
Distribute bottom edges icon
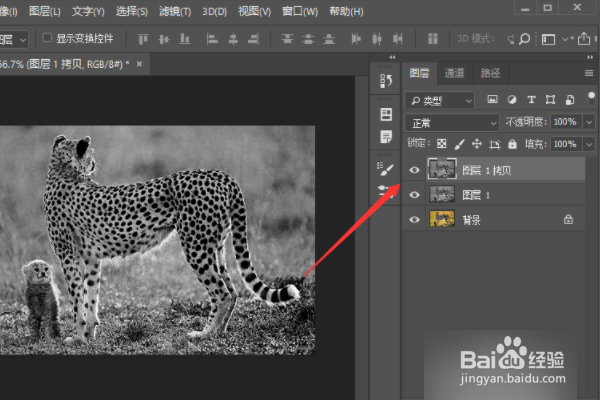point(329,39)
